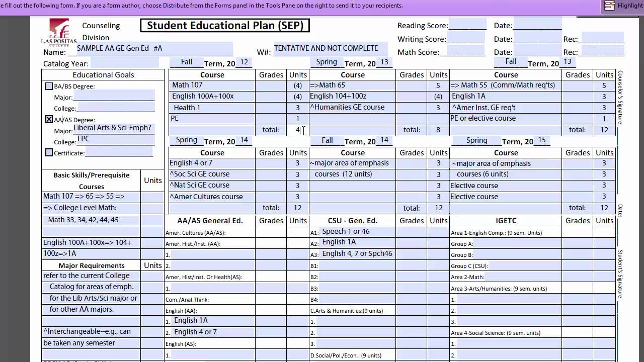
Task: Click the Math 107 => 65 => 55 => field
Action: click(x=91, y=197)
